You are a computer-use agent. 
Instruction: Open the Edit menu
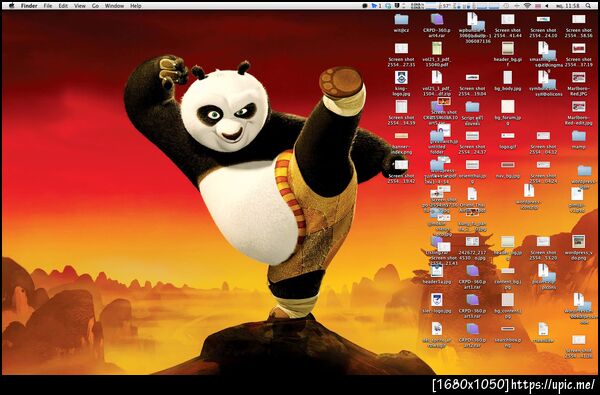point(63,6)
